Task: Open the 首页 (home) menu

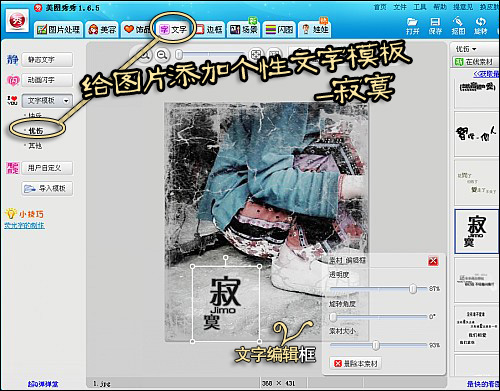Action: (380, 7)
